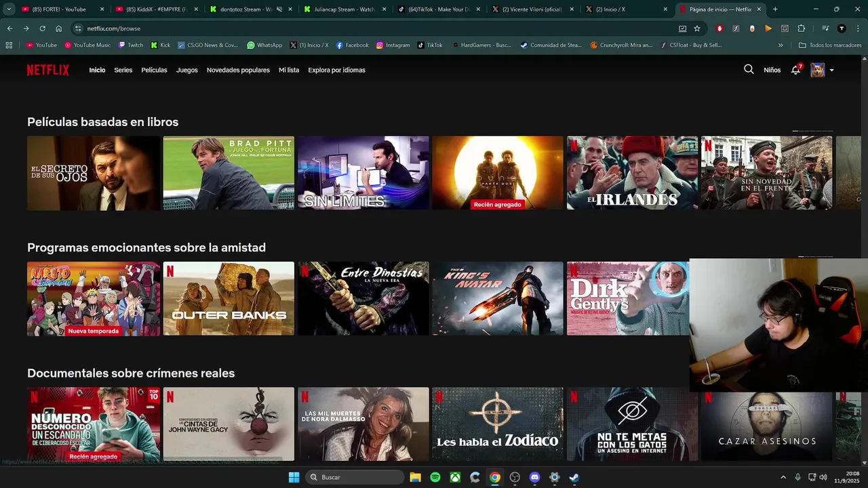Open the WhatsApp bookmark
This screenshot has height=488, width=868.
264,45
